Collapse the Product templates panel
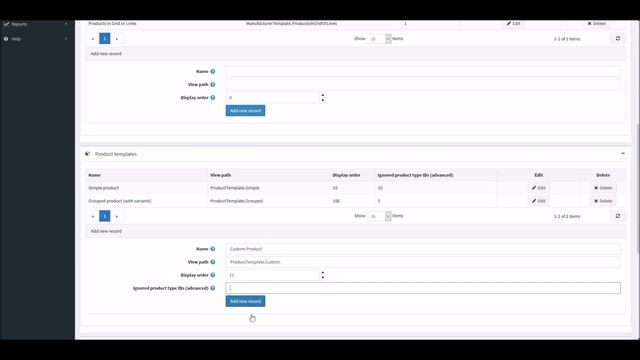 [623, 153]
